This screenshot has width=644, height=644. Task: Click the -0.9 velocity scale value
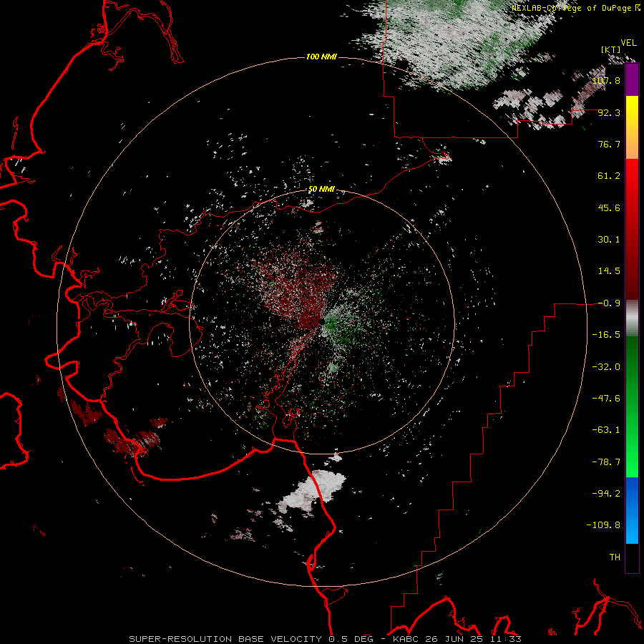609,303
